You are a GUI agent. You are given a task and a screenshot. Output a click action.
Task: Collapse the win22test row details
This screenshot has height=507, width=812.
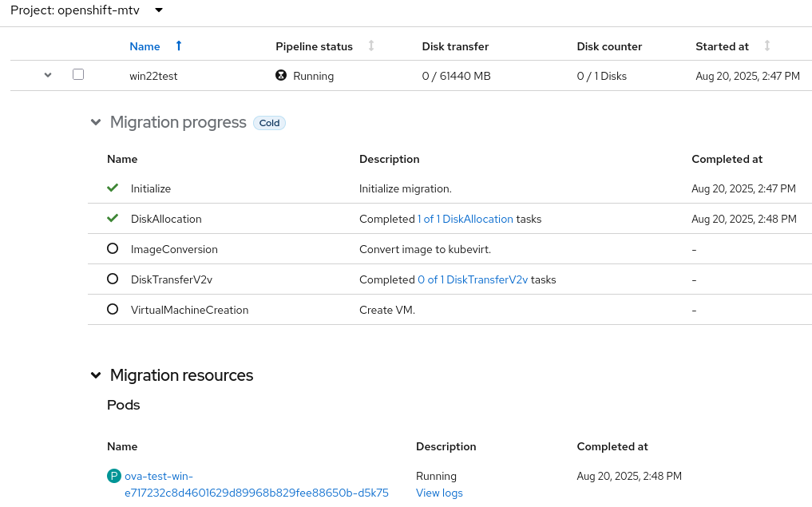pyautogui.click(x=48, y=75)
